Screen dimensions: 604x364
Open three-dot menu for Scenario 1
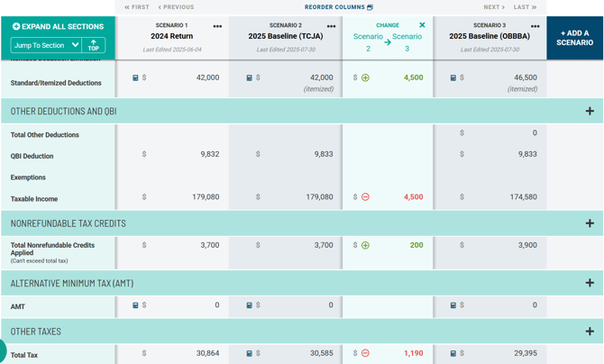pyautogui.click(x=217, y=26)
